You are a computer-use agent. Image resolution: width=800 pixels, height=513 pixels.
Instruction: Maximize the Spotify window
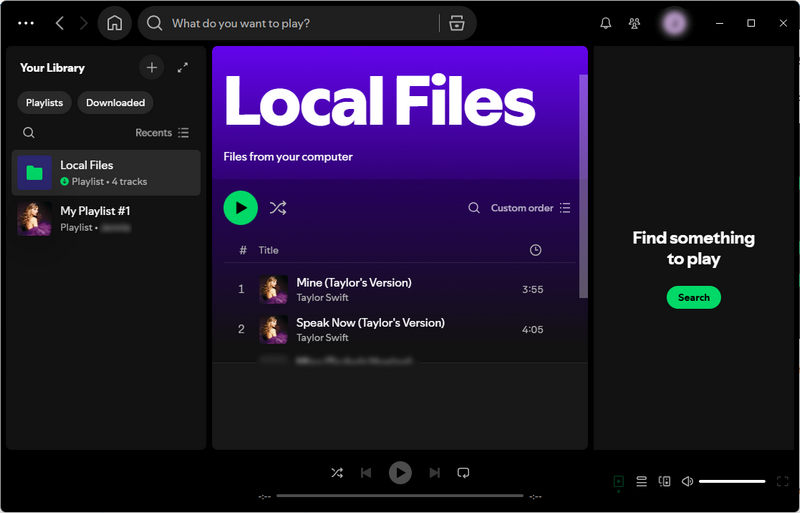pyautogui.click(x=751, y=23)
